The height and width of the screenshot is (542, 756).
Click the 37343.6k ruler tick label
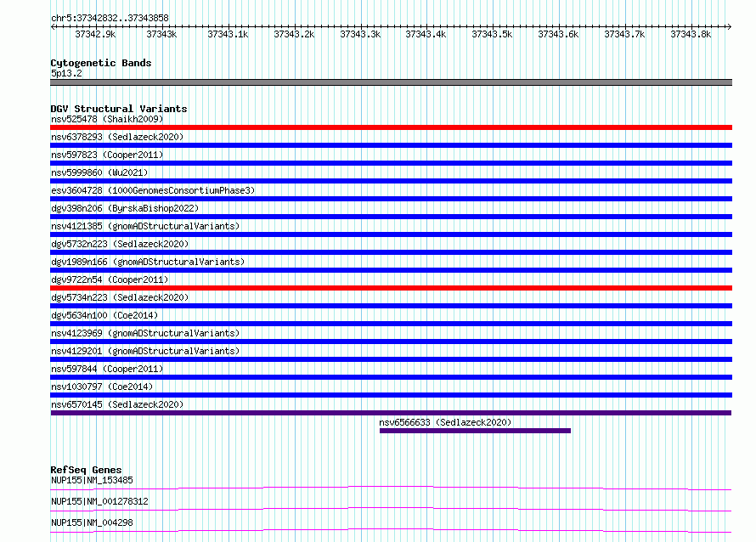tap(558, 34)
